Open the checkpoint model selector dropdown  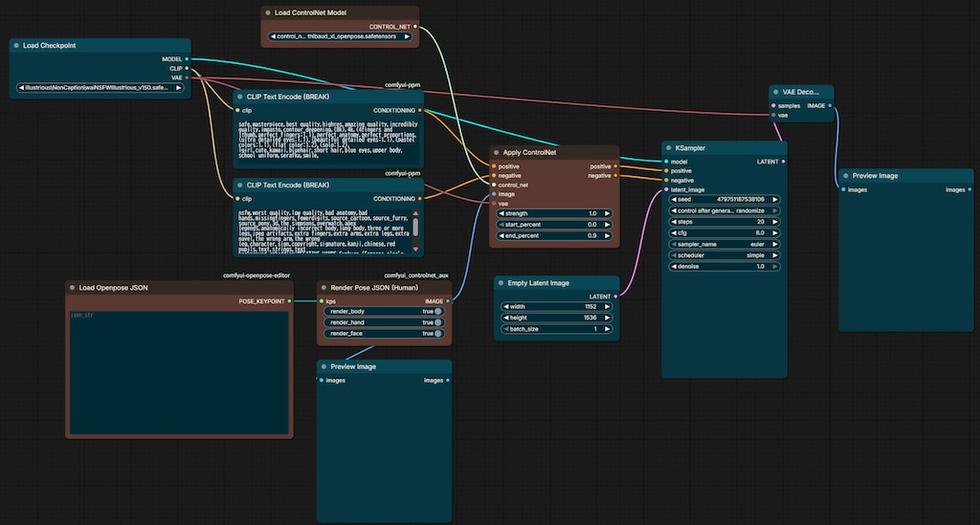point(100,88)
